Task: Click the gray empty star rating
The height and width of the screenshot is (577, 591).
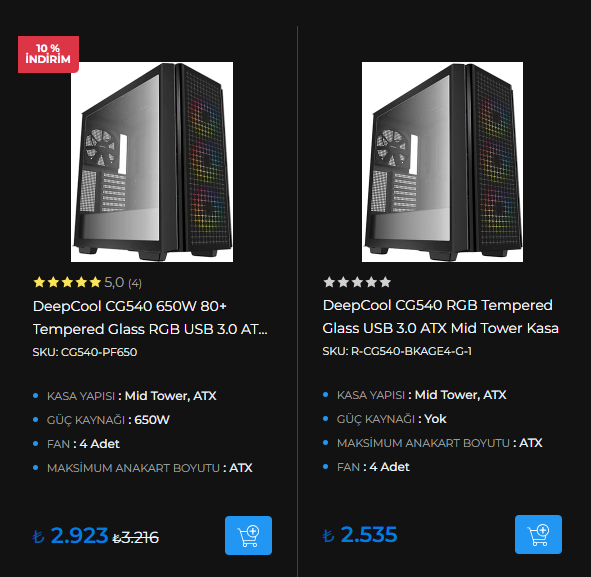Action: click(x=357, y=282)
